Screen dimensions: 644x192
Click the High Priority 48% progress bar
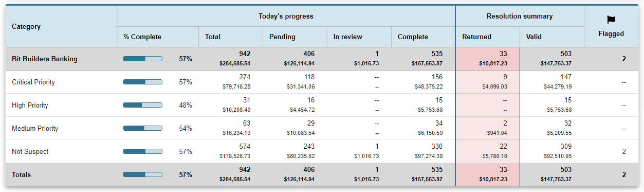(142, 105)
